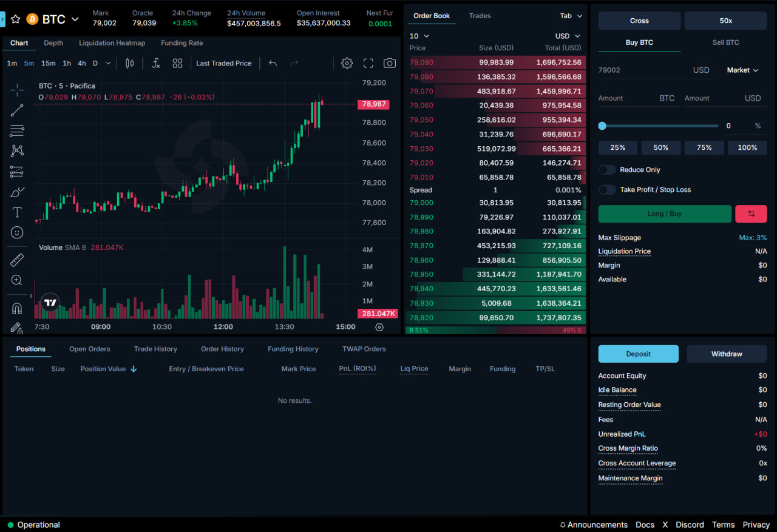Expand the BTC market selector
The height and width of the screenshot is (532, 777).
[75, 19]
